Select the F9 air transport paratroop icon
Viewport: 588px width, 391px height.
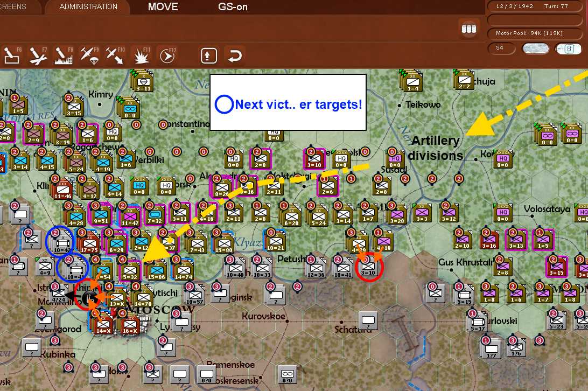[89, 55]
